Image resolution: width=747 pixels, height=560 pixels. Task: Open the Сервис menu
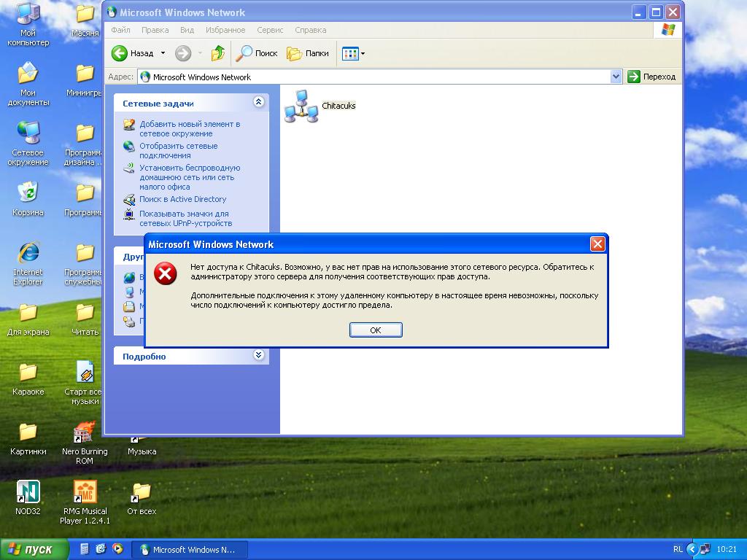[270, 30]
